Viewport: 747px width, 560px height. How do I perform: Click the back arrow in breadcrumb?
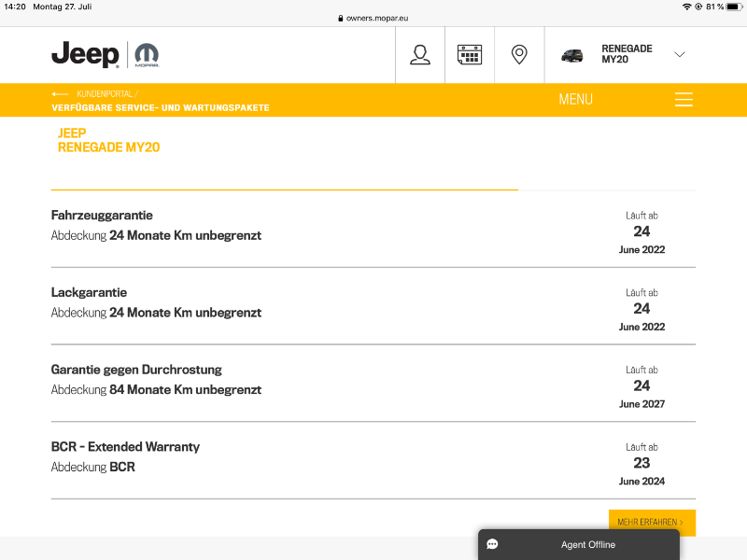tap(61, 94)
